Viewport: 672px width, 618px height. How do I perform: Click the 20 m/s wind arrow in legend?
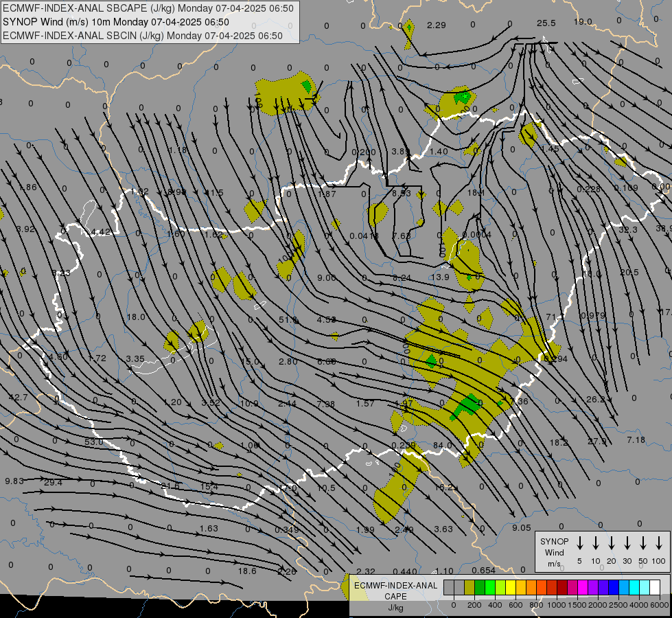click(x=612, y=543)
